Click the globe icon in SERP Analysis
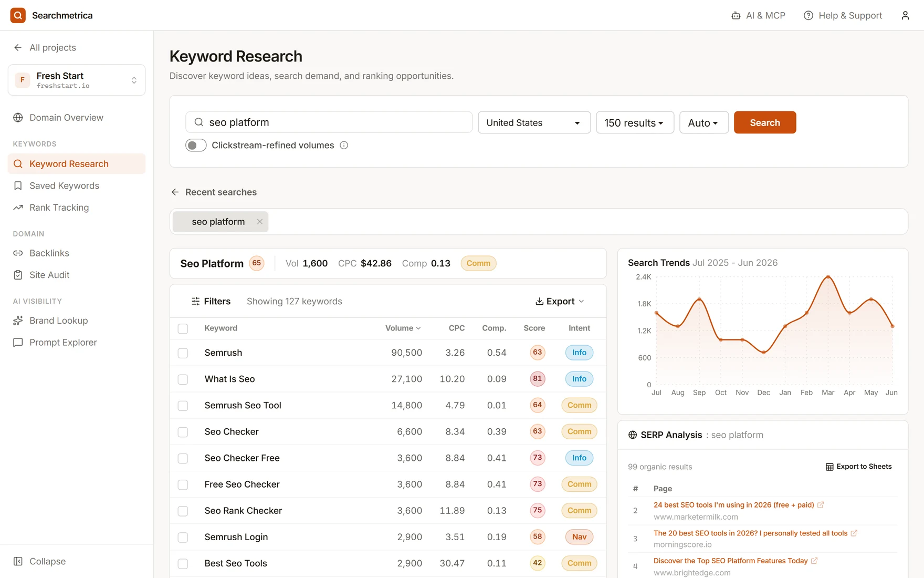924x578 pixels. [633, 435]
